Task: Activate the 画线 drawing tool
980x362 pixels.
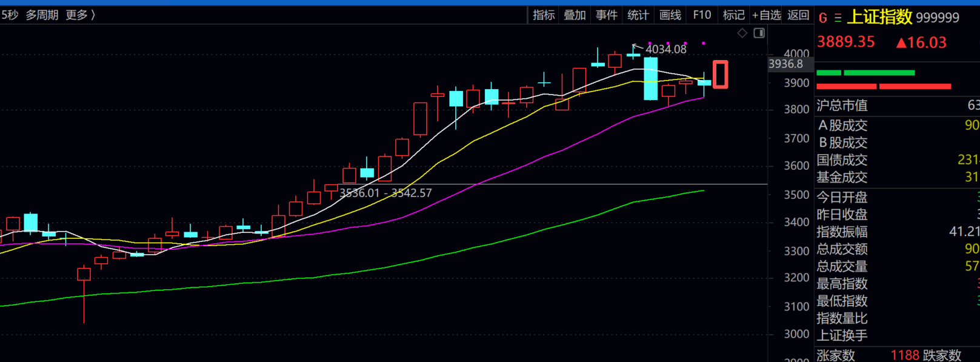Action: (670, 15)
